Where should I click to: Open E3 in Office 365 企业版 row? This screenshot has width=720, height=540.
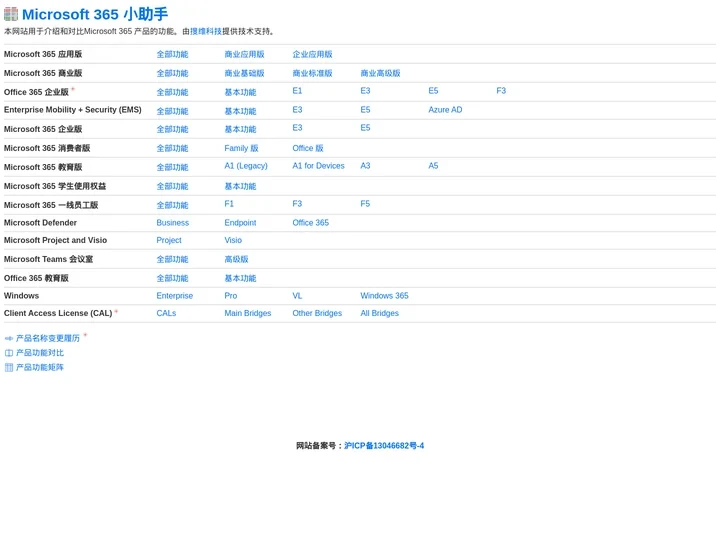pos(365,91)
